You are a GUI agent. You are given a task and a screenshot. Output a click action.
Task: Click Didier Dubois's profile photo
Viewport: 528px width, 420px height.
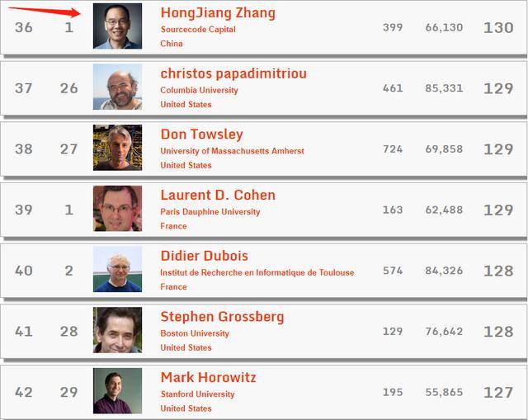pyautogui.click(x=117, y=270)
